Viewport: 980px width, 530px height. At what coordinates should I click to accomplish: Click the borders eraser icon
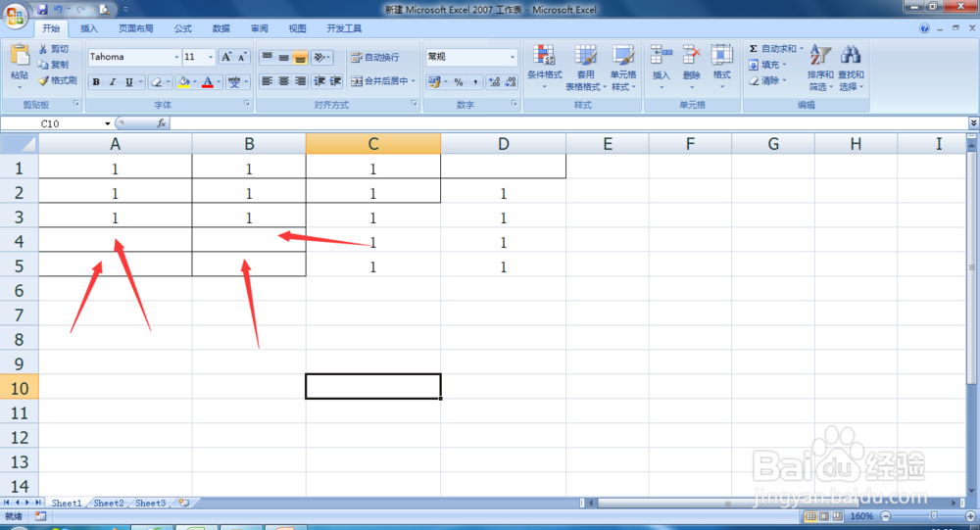157,82
